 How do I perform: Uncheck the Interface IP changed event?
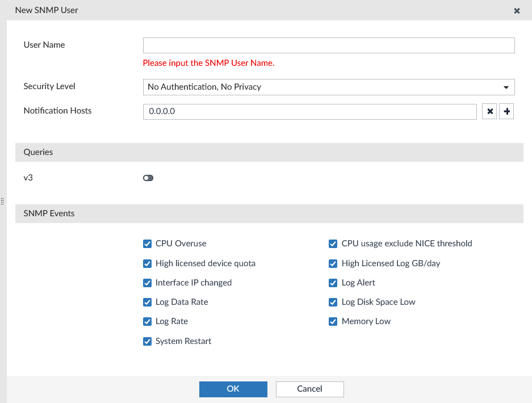[x=147, y=283]
